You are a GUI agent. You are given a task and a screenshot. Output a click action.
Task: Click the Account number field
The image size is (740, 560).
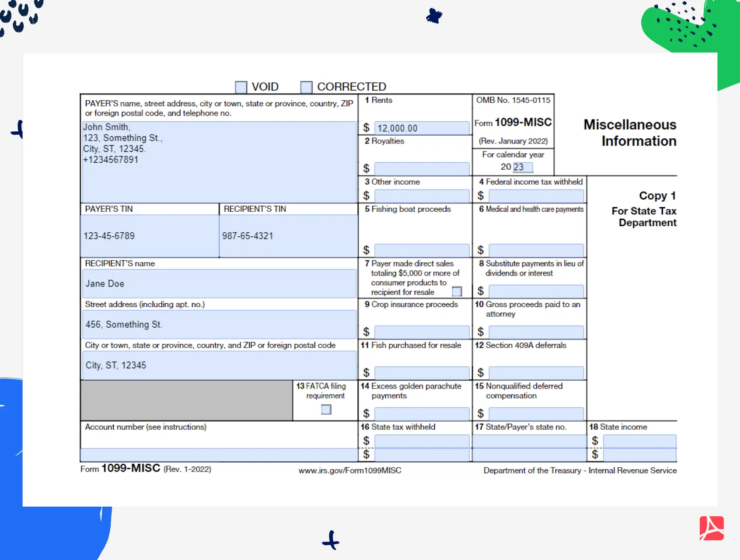(220, 455)
